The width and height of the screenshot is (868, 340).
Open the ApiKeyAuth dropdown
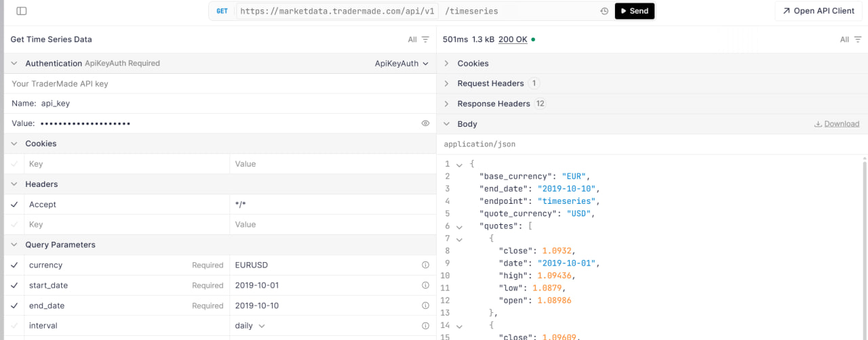pos(402,63)
